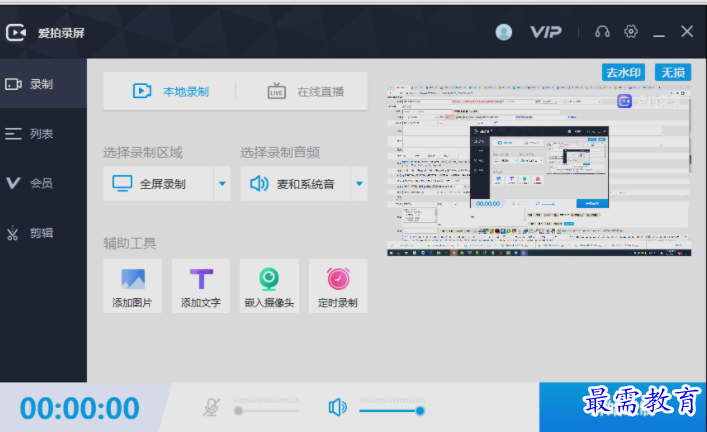Toggle the muted microphone icon
This screenshot has width=707, height=432.
[211, 407]
